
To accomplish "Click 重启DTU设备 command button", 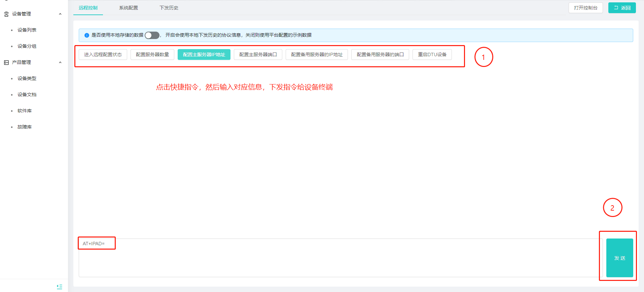I will (x=432, y=54).
